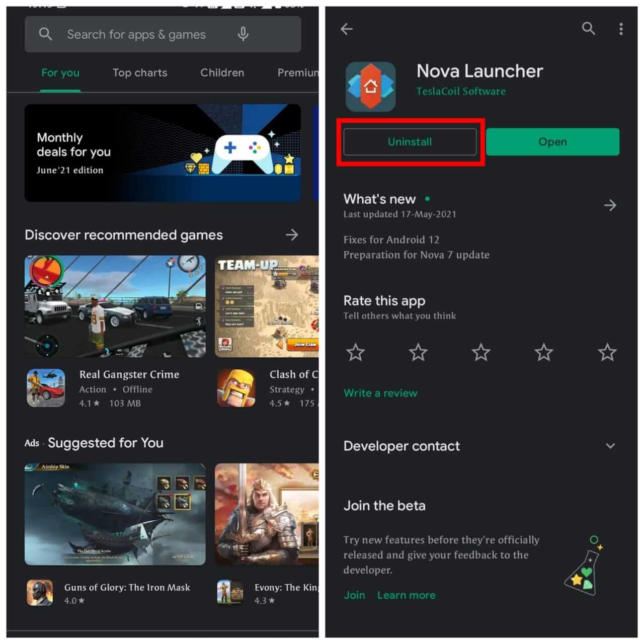Tap the magnifying glass search icon
Viewport: 644px width, 644px height.
click(x=588, y=29)
